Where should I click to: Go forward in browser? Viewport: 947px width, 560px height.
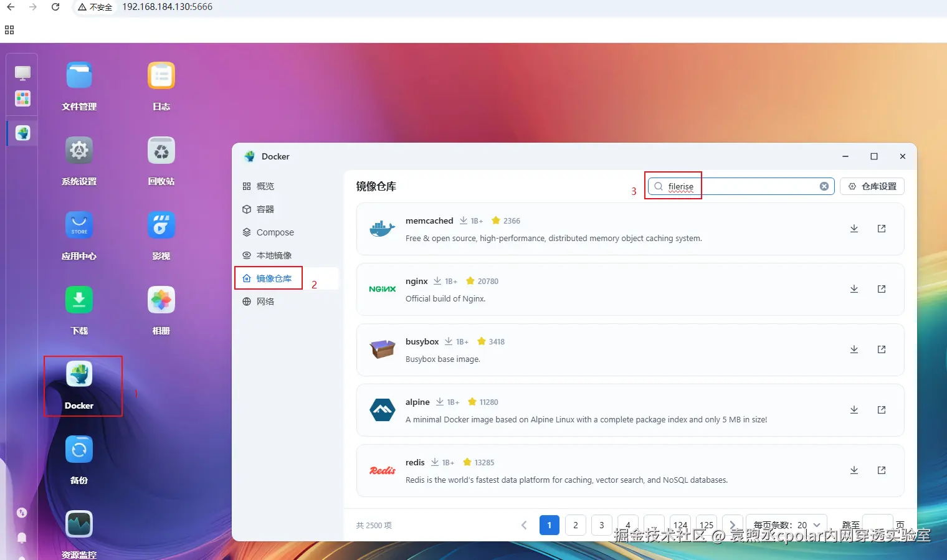click(33, 7)
